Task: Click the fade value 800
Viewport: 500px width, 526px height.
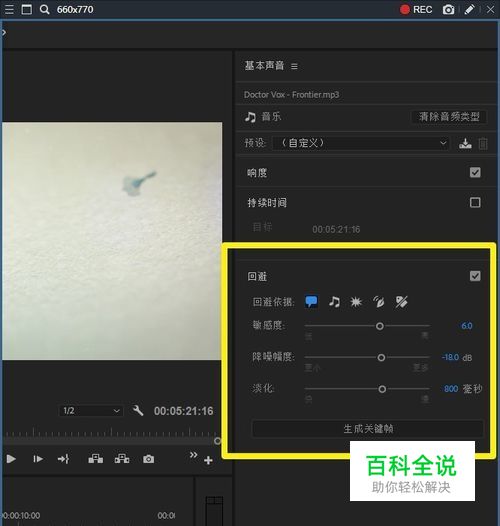Action: tap(451, 389)
